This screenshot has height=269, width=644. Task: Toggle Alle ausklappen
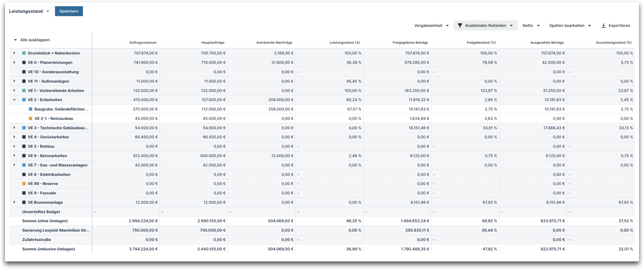(x=32, y=40)
